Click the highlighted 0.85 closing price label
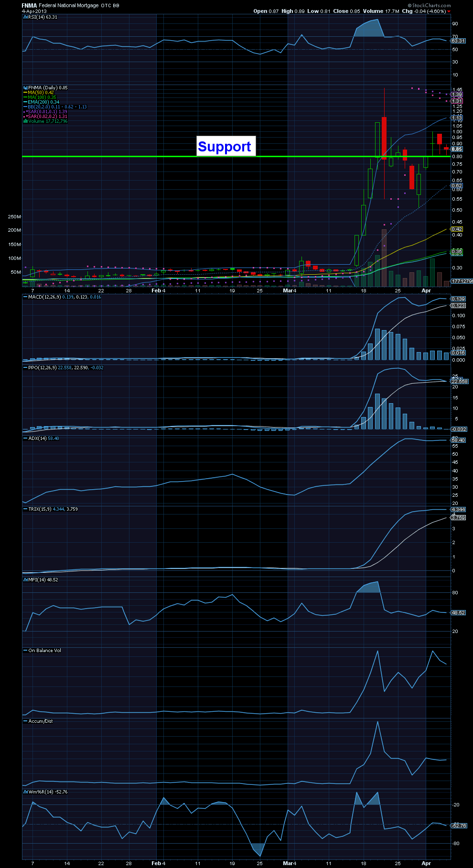 point(457,149)
